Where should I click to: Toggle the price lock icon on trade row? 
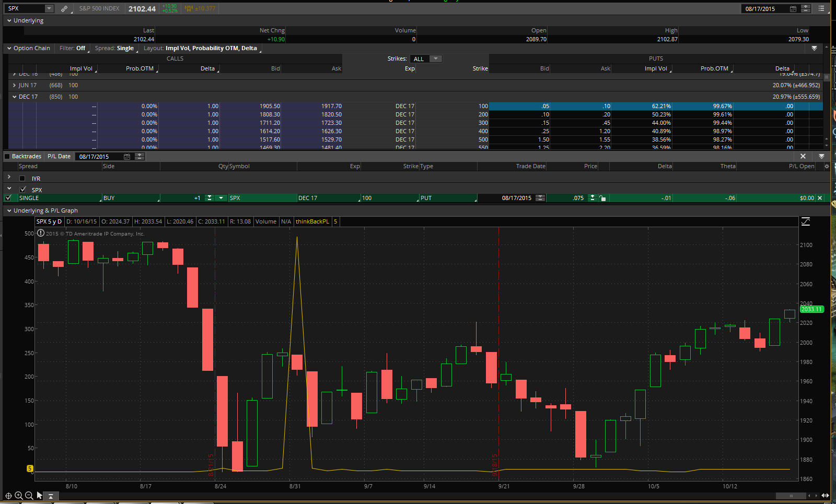pos(602,198)
